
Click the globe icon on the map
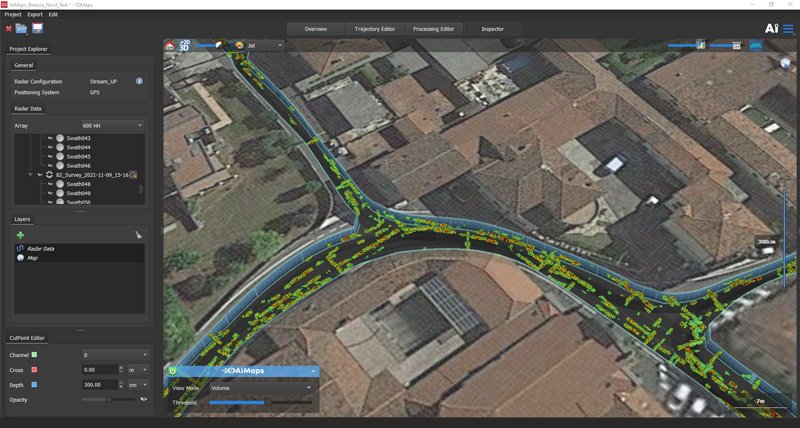(x=785, y=63)
